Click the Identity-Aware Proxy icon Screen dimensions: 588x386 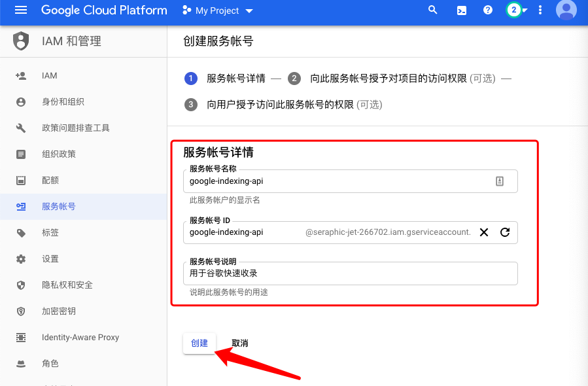[21, 337]
